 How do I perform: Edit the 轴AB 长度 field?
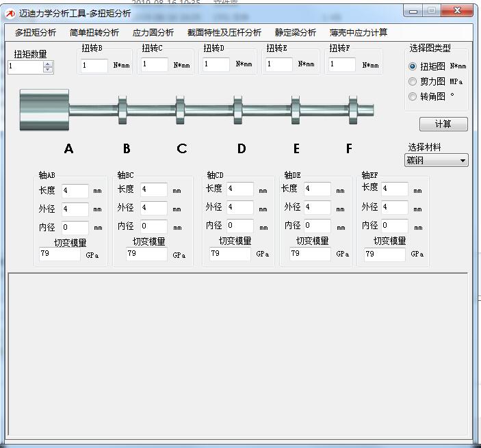point(75,191)
